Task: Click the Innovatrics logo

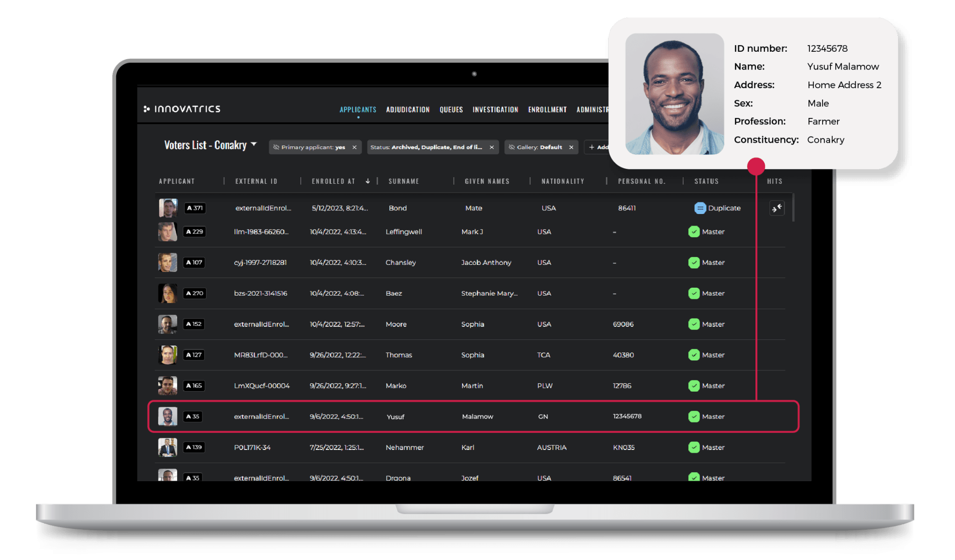Action: (182, 108)
